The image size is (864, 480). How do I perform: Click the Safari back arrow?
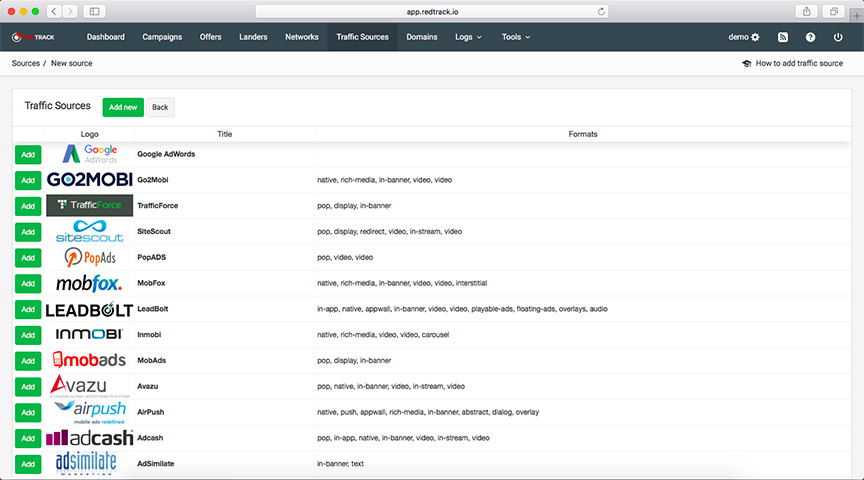(x=54, y=11)
